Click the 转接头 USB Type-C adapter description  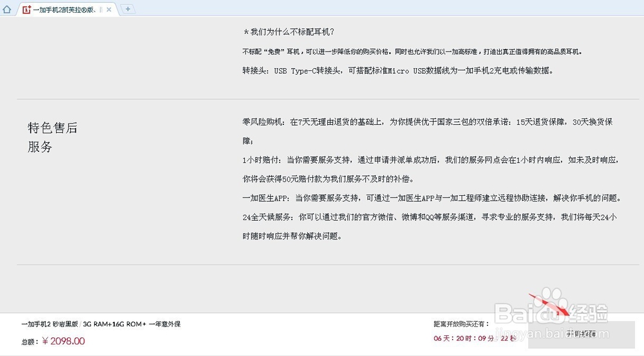(398, 71)
